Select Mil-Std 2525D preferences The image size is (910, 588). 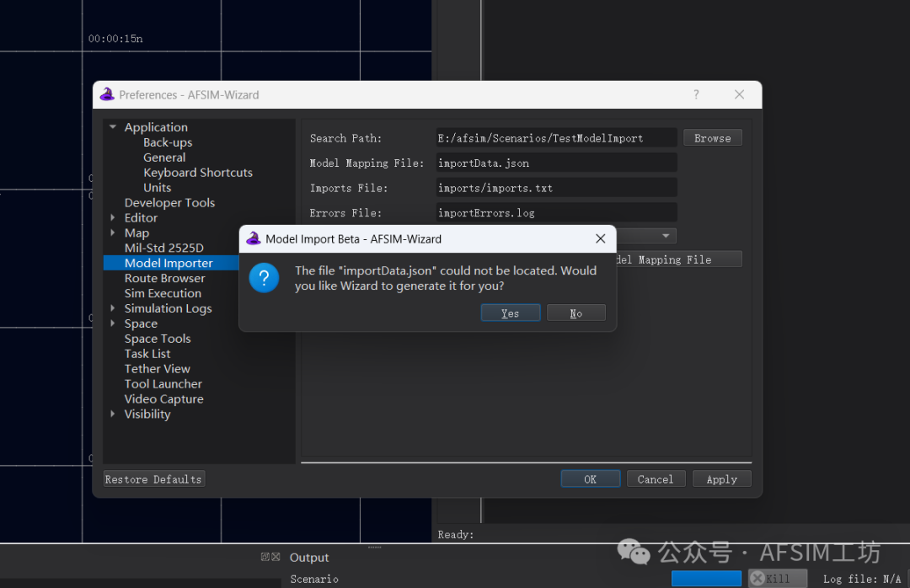[x=163, y=248]
